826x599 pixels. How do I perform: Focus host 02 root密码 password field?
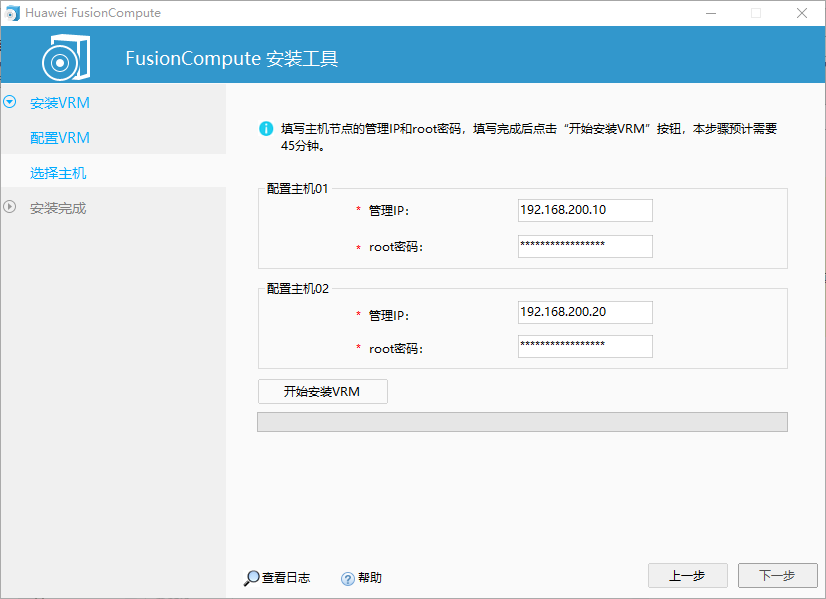585,346
